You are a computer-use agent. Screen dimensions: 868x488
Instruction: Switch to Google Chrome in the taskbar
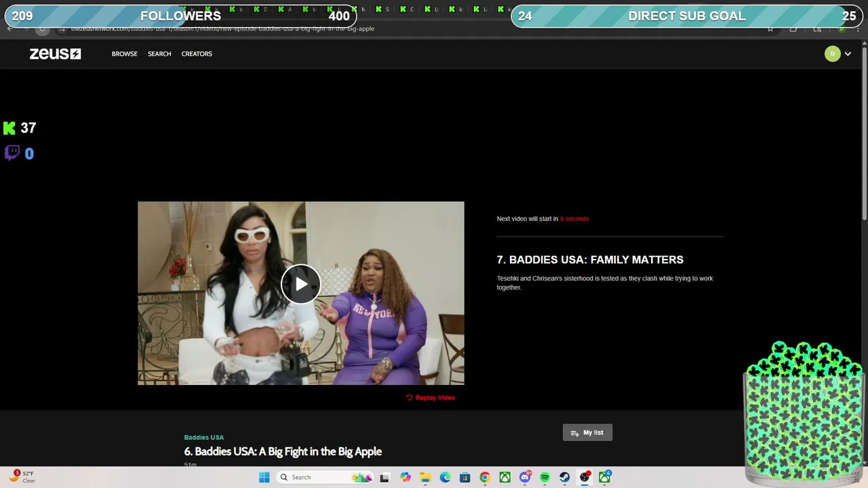click(x=485, y=477)
